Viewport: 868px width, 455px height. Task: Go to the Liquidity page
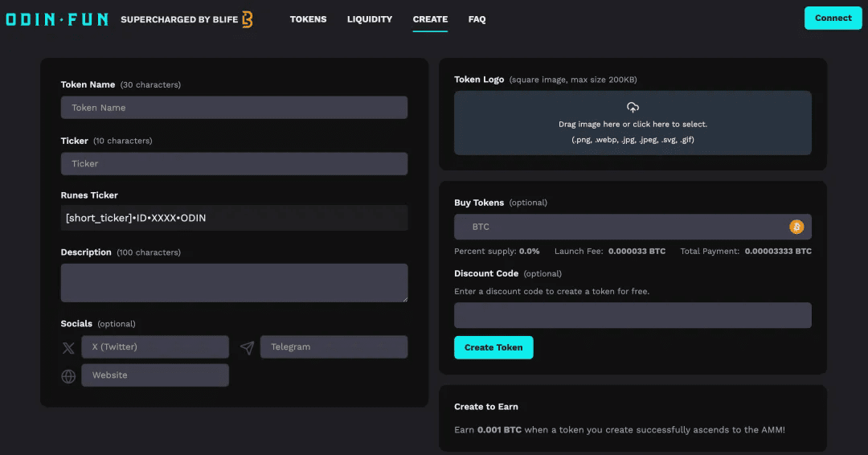370,19
